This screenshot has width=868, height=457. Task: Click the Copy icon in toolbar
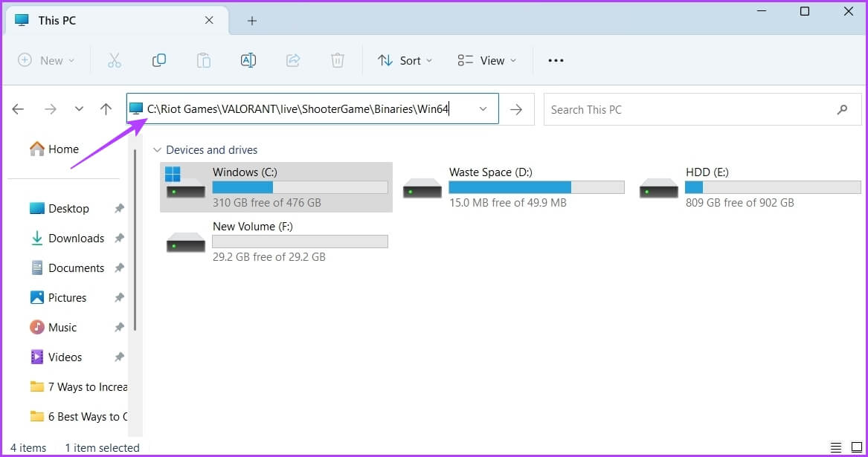click(159, 60)
